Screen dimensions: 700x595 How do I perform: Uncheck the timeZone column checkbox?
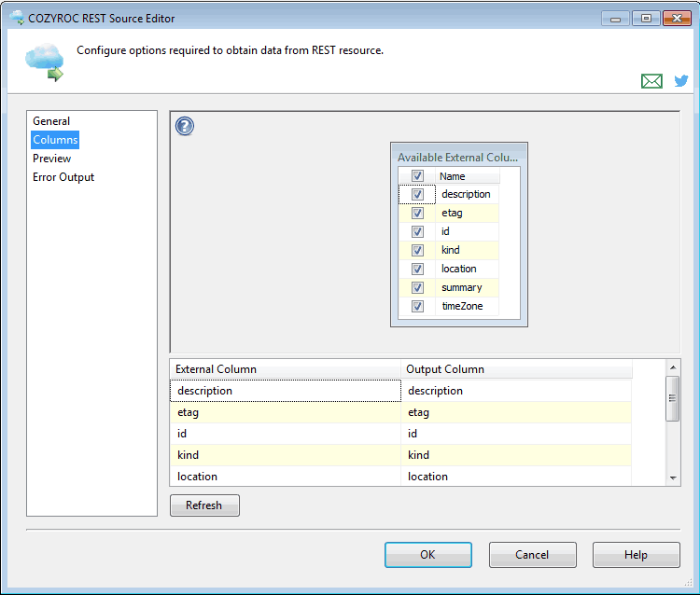click(x=417, y=307)
